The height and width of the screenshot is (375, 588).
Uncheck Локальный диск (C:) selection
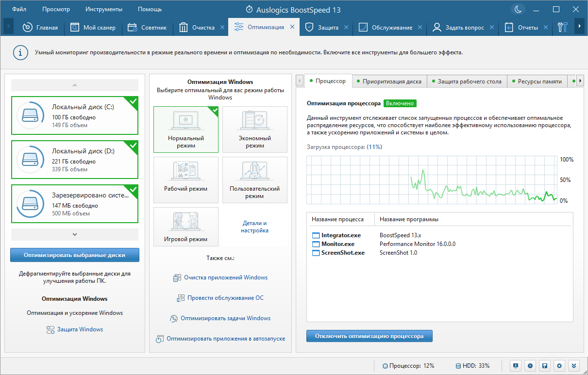tap(75, 115)
